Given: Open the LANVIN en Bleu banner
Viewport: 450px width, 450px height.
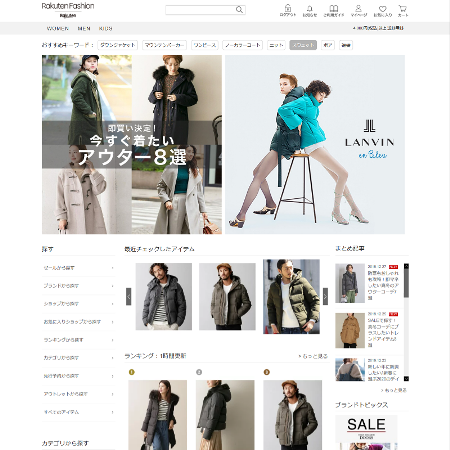Looking at the screenshot, I should (x=315, y=144).
